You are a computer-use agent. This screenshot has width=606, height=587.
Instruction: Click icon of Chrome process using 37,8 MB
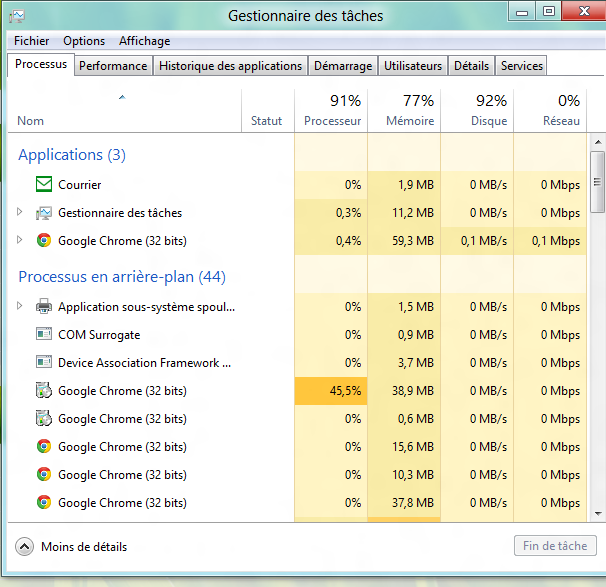click(x=44, y=502)
